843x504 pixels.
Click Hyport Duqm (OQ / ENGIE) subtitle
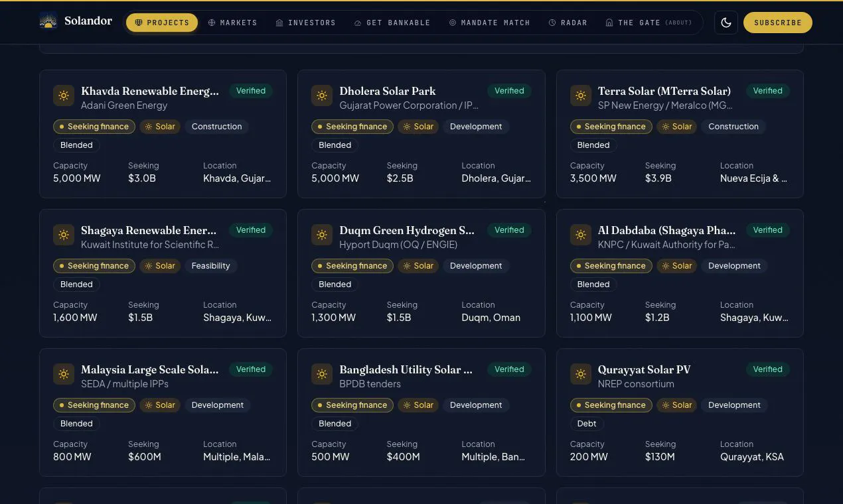pos(398,245)
